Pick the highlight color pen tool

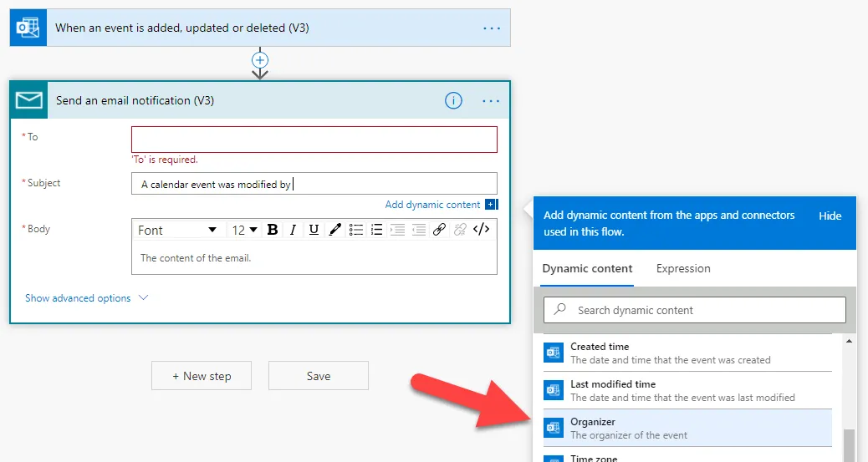pyautogui.click(x=335, y=230)
